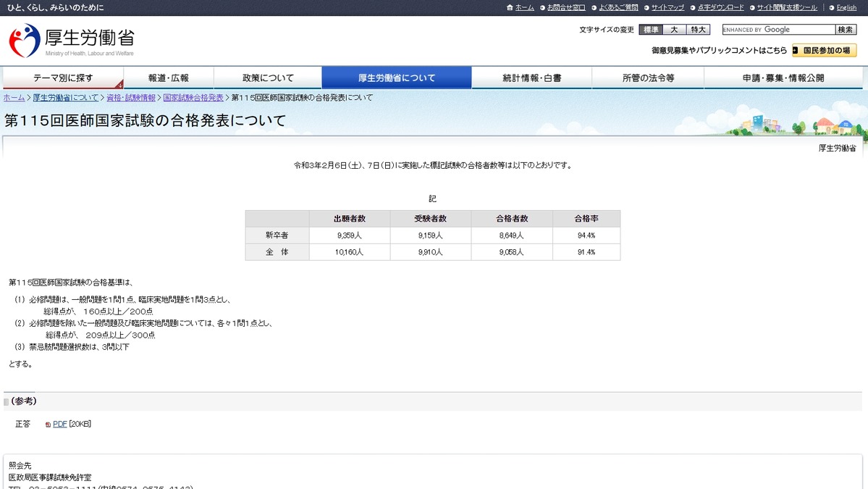868x489 pixels.
Task: Click the (参考) section heading
Action: pyautogui.click(x=24, y=401)
